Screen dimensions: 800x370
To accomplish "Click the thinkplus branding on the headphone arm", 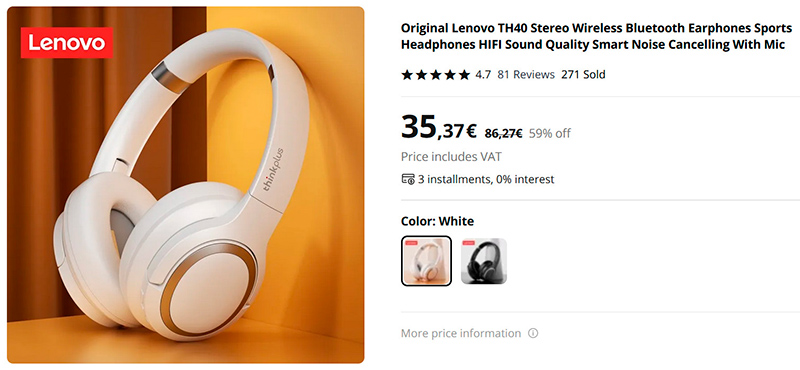I will pos(273,169).
